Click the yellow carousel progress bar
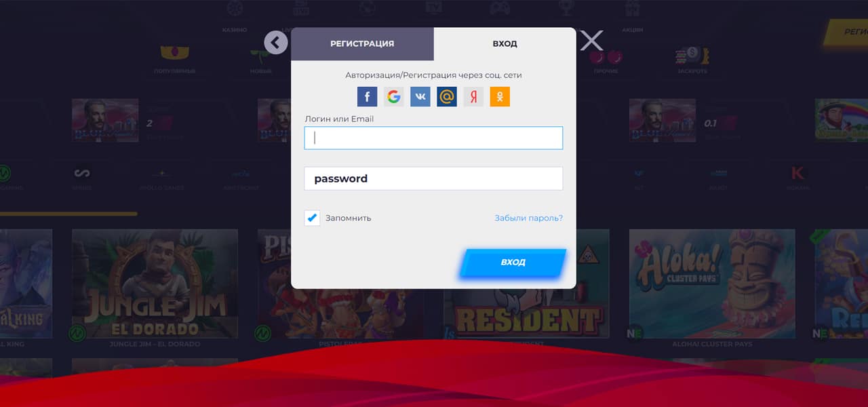 tap(68, 214)
